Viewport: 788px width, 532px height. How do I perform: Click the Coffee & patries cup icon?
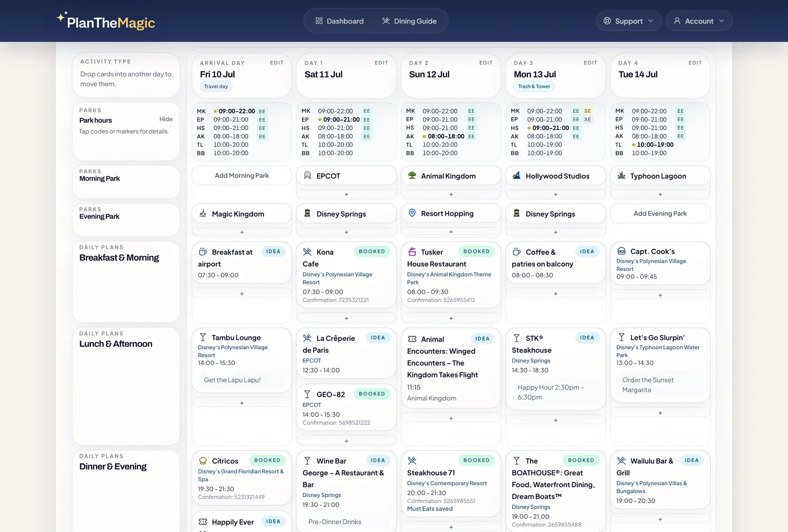click(x=517, y=252)
